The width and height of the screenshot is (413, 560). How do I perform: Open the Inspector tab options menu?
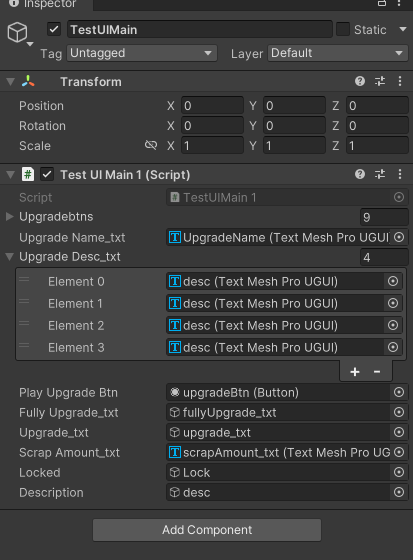(400, 3)
